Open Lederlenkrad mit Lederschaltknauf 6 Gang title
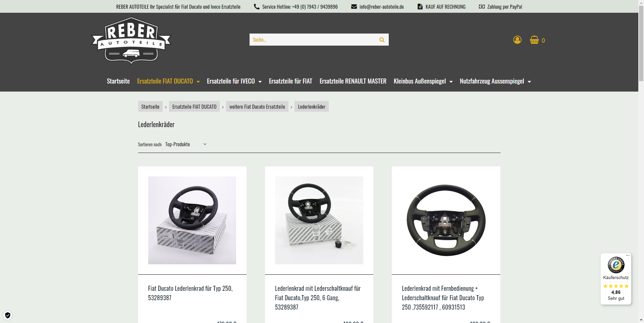Image resolution: width=644 pixels, height=323 pixels. pos(318,298)
